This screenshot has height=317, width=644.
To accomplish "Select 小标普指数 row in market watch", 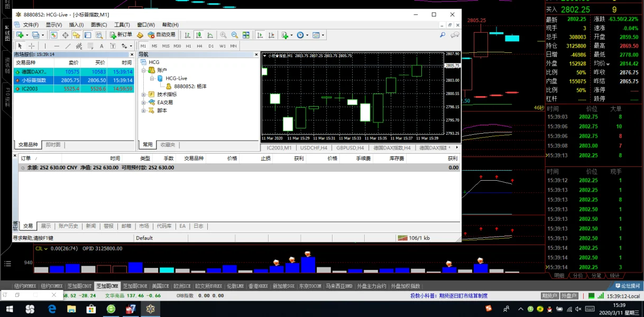I will (34, 80).
